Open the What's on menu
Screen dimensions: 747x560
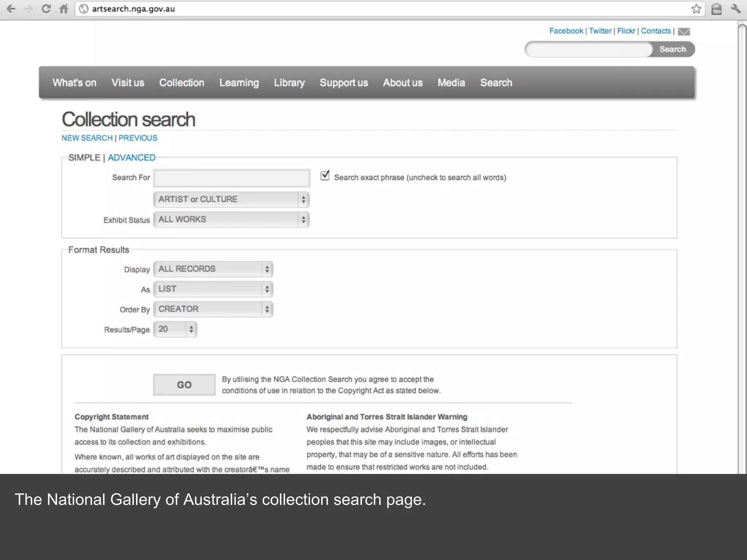74,83
